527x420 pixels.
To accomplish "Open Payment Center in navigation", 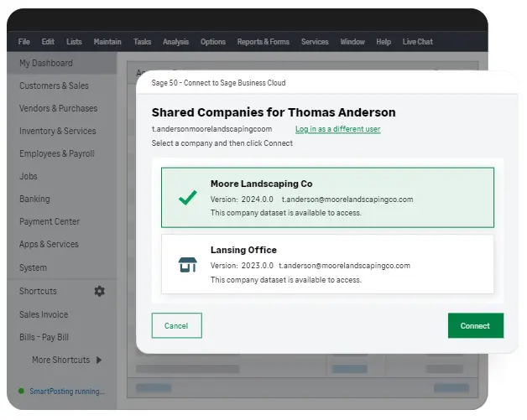I will (x=50, y=221).
